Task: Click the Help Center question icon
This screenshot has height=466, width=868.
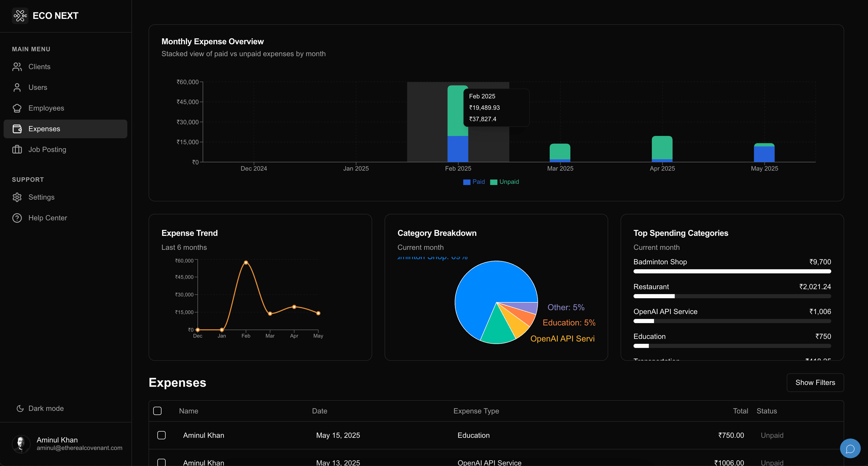Action: (x=17, y=218)
